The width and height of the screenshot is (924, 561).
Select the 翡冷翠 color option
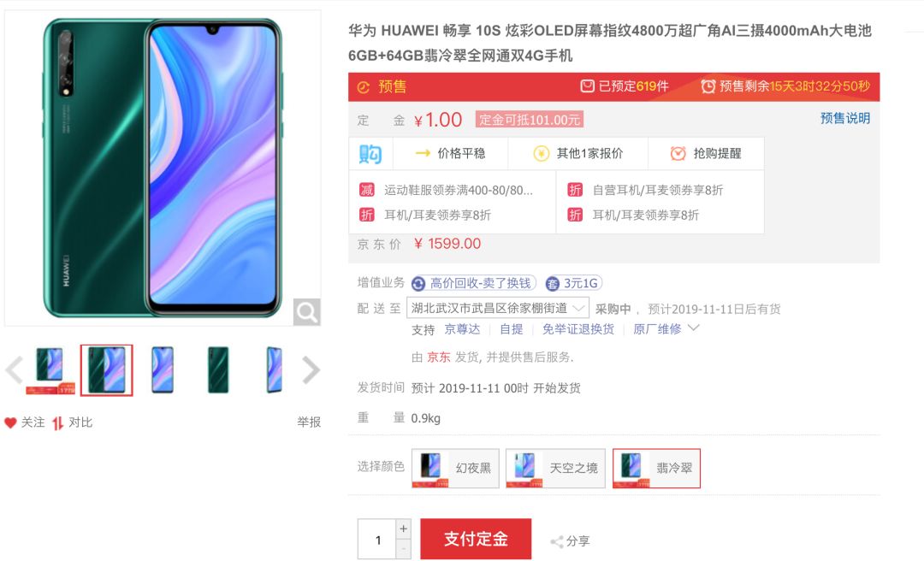pos(656,469)
